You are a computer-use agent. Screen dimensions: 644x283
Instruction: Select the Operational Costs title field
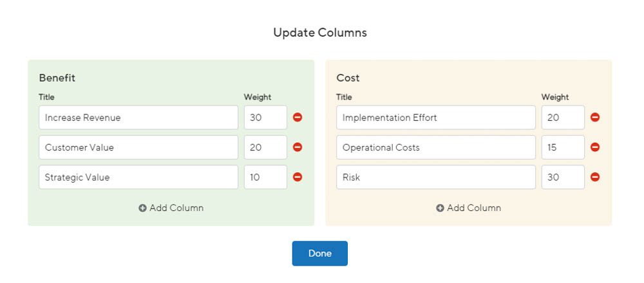point(435,147)
